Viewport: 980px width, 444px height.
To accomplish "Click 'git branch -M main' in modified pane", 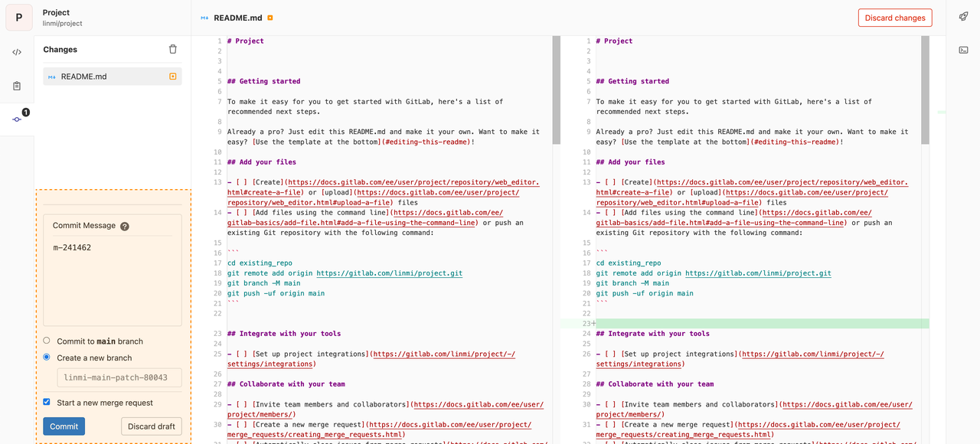I will click(632, 283).
